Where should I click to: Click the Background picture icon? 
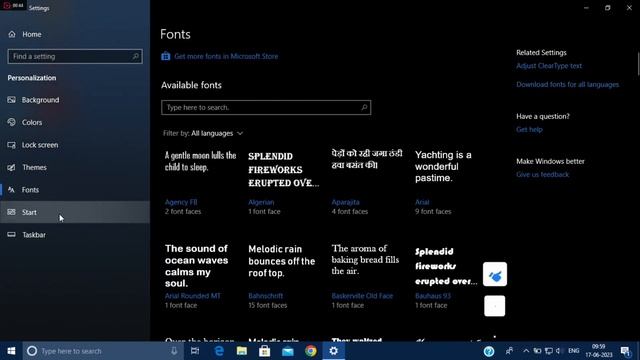[11, 100]
